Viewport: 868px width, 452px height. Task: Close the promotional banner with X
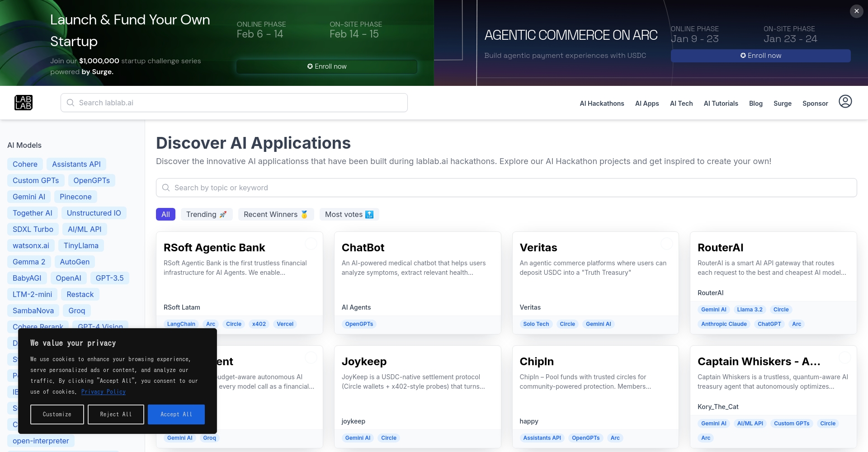pyautogui.click(x=856, y=11)
